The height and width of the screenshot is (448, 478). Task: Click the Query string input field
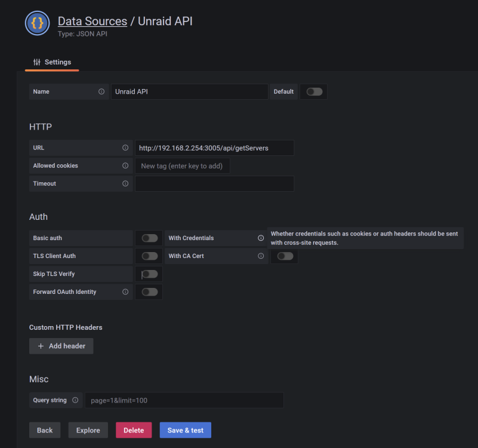pos(184,400)
